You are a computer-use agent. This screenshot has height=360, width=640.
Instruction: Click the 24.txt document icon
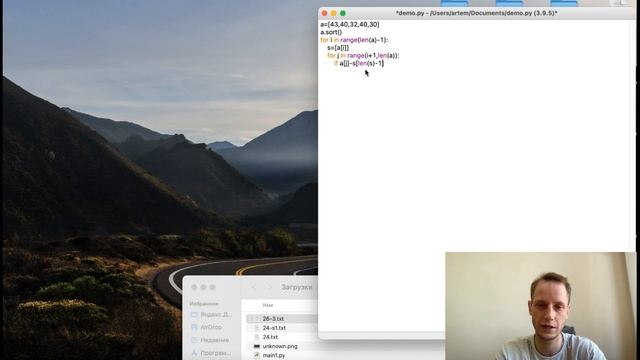click(x=257, y=337)
